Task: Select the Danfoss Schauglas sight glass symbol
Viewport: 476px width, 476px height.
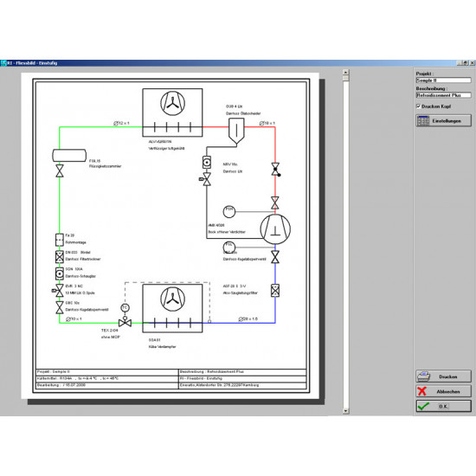Action: click(x=60, y=273)
